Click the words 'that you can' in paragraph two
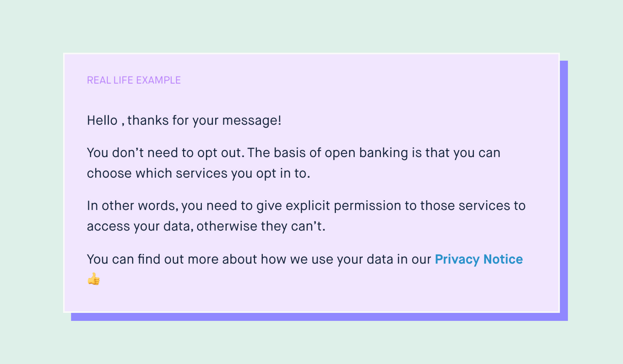The width and height of the screenshot is (623, 364). 462,153
